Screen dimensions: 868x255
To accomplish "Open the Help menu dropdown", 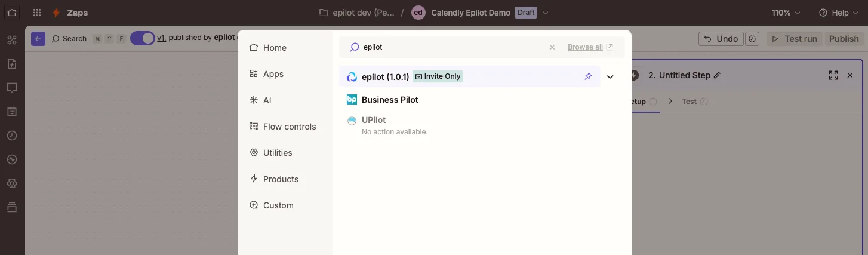I will coord(839,13).
